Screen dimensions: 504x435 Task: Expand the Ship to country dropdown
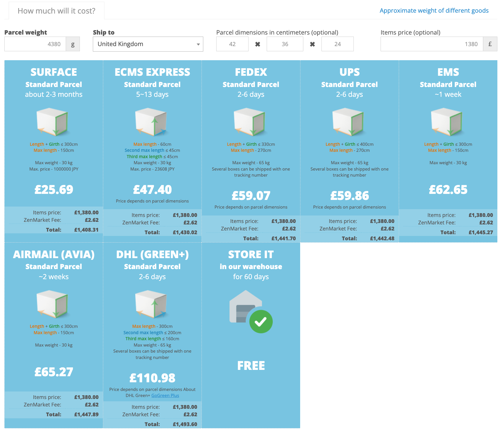(x=148, y=44)
